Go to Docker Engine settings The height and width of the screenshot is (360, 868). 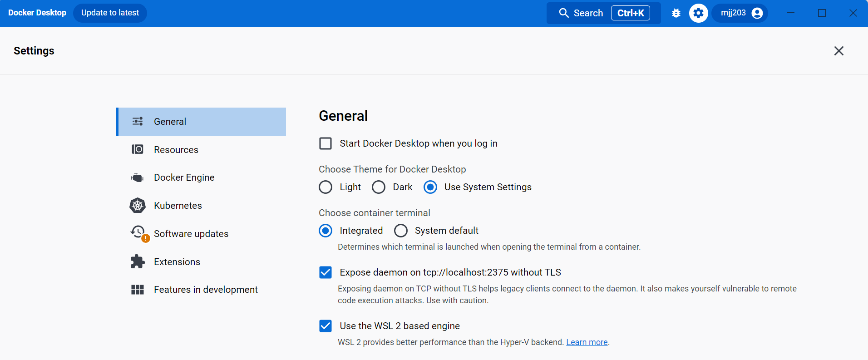pyautogui.click(x=201, y=178)
